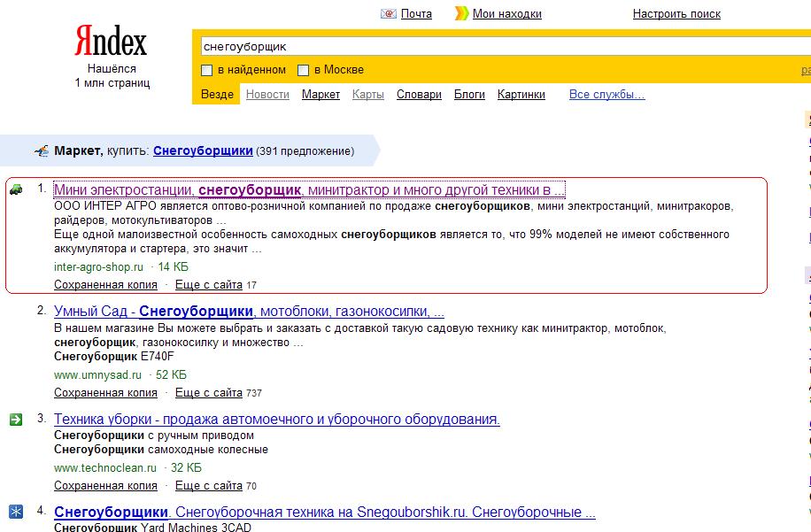This screenshot has width=811, height=532.
Task: Click 'Снегоуборщики самоходные колесные' snippet
Action: click(x=161, y=450)
